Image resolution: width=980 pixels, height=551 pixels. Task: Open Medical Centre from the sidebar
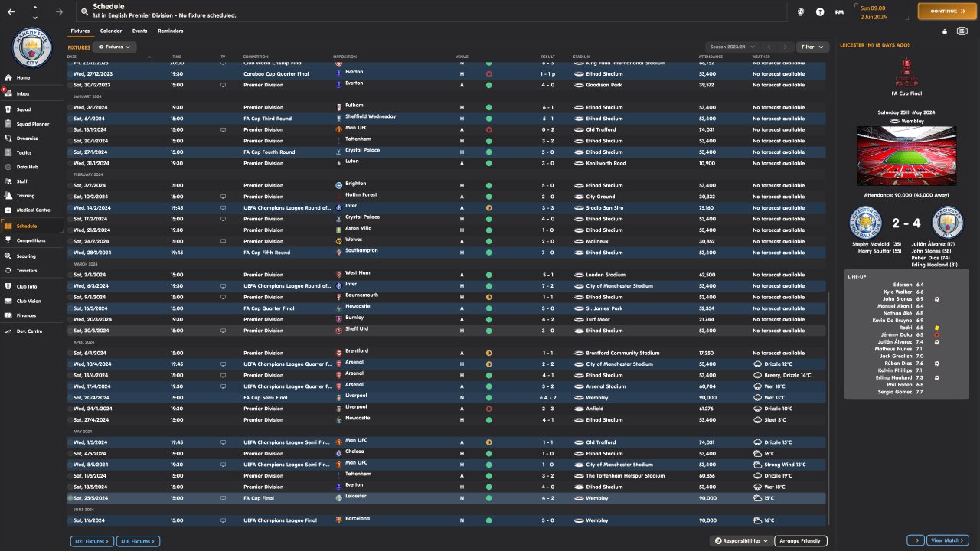coord(31,210)
